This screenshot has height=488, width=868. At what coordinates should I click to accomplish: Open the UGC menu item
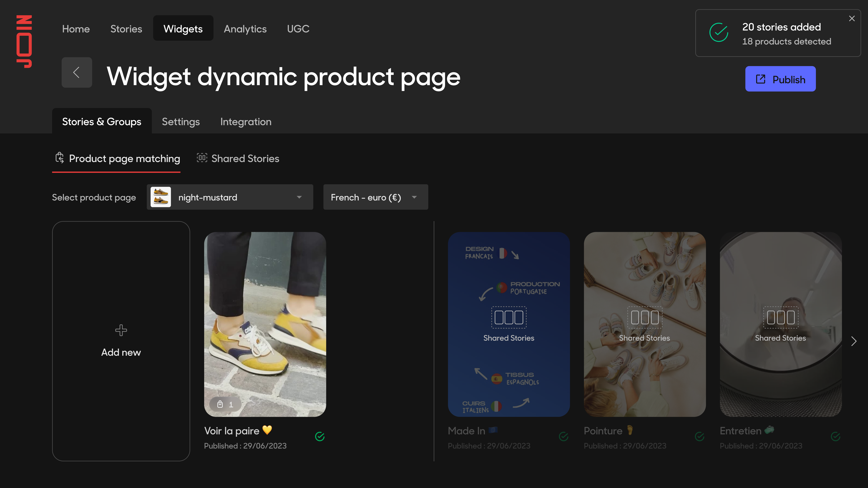(x=298, y=29)
